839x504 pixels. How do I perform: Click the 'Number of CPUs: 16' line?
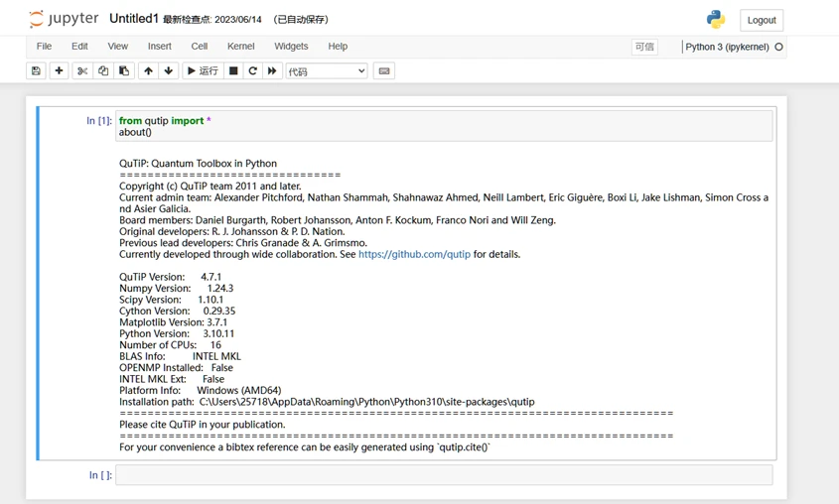coord(170,344)
